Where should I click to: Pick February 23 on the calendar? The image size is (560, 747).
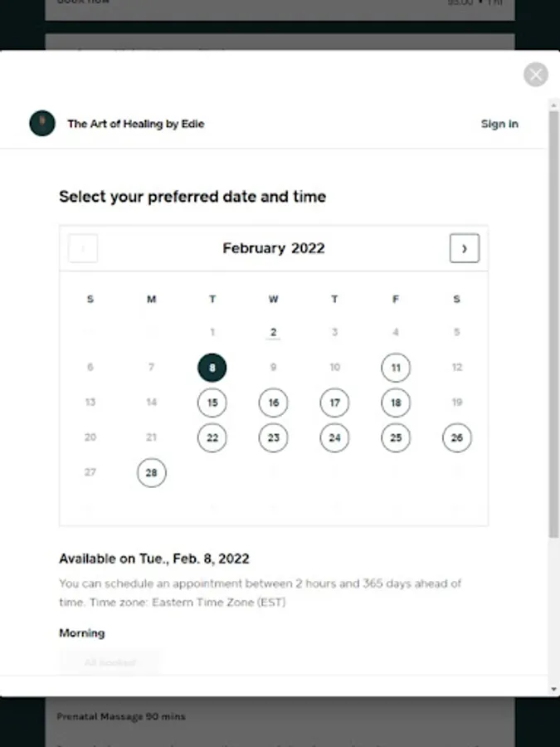pos(274,437)
